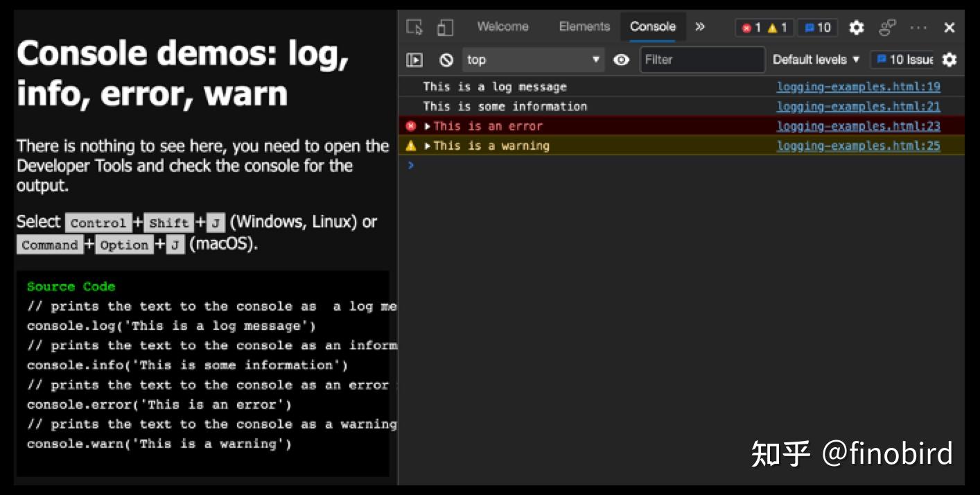Viewport: 980px width, 495px height.
Task: Open the three-dot customize DevTools menu
Action: tap(918, 28)
